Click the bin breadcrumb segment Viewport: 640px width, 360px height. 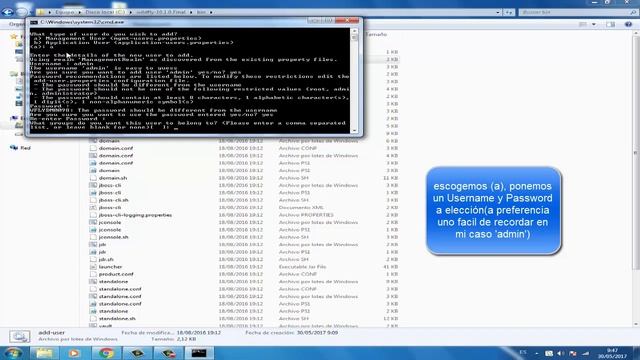click(x=201, y=12)
